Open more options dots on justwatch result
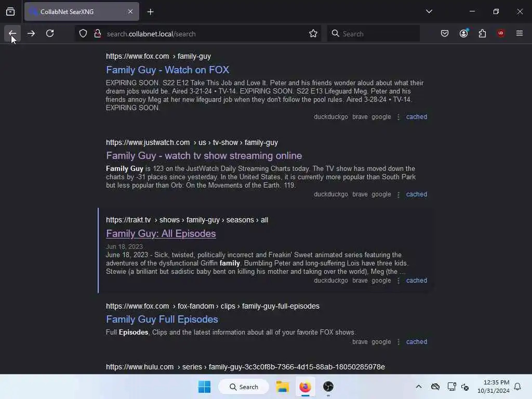 [x=398, y=195]
